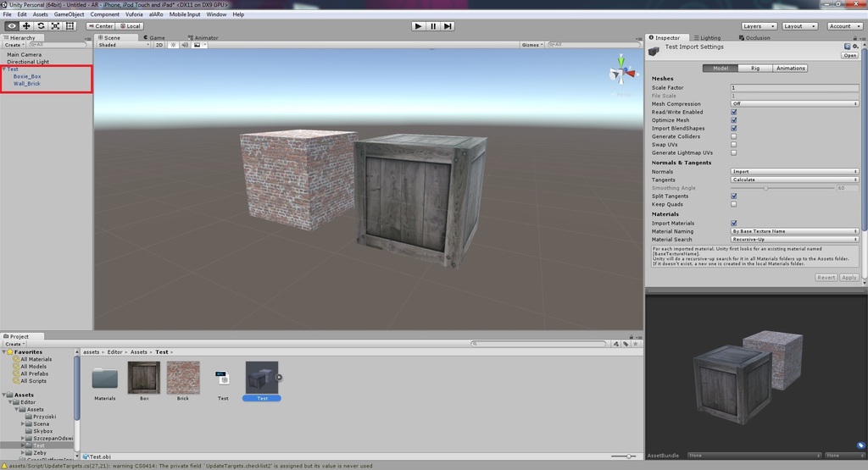
Task: Select the Brick texture thumbnail
Action: [183, 378]
